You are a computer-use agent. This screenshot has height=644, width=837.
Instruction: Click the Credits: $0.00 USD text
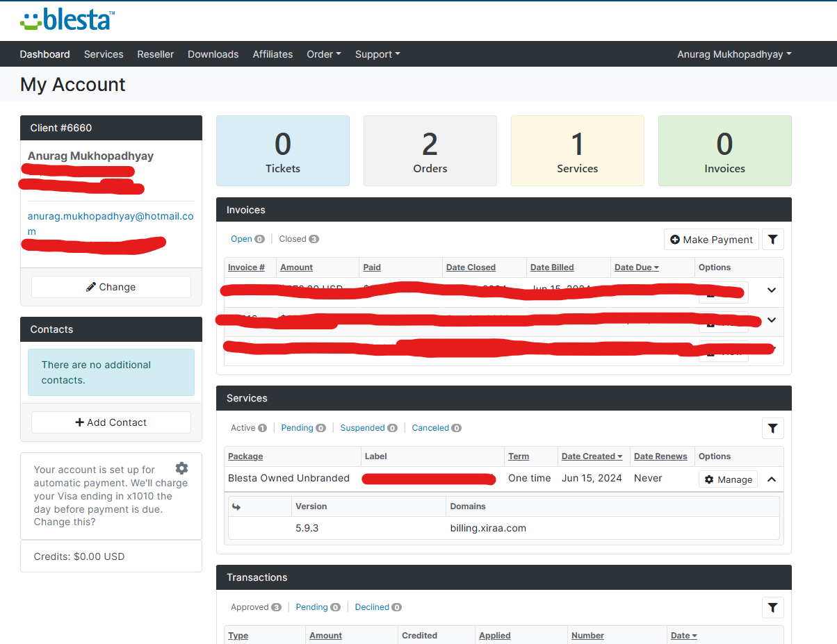(79, 556)
